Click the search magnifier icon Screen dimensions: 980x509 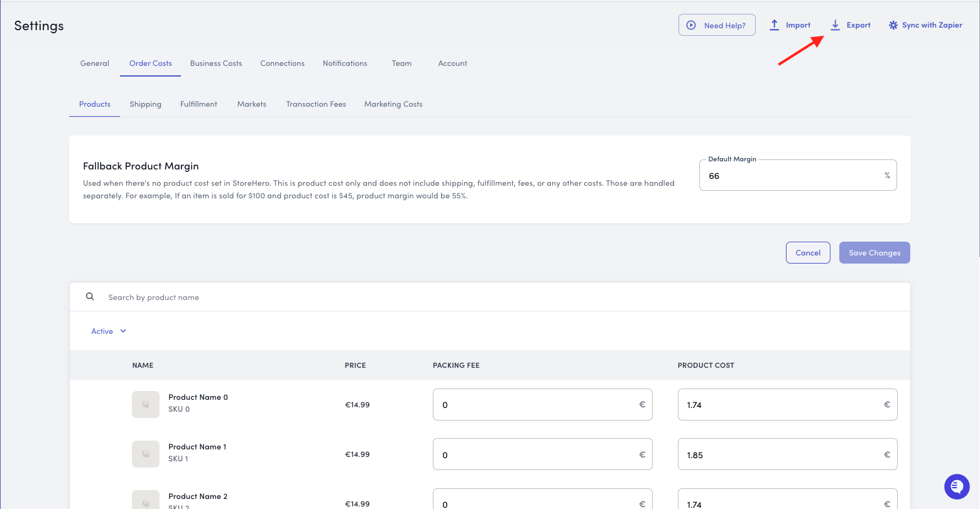[x=90, y=297]
